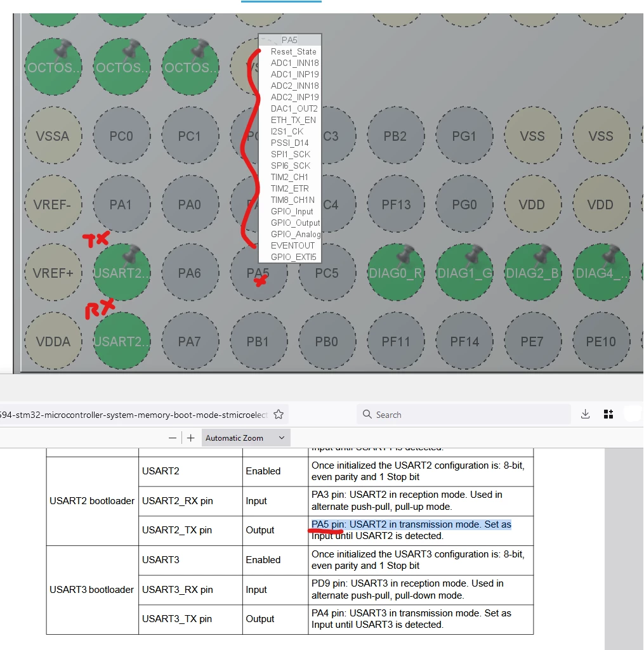The width and height of the screenshot is (644, 650).
Task: Open the Automatic Zoom dropdown
Action: [246, 438]
